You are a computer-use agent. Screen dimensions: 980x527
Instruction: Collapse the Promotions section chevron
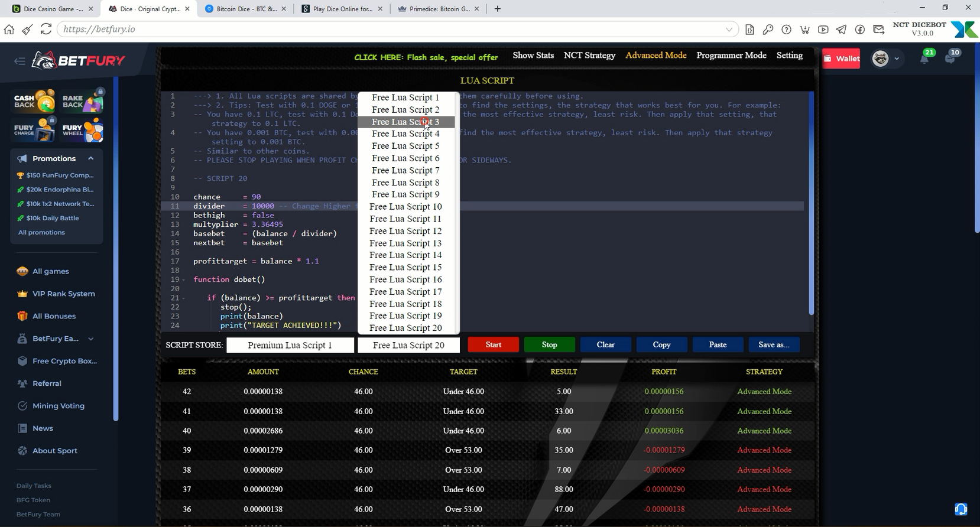[x=90, y=158]
